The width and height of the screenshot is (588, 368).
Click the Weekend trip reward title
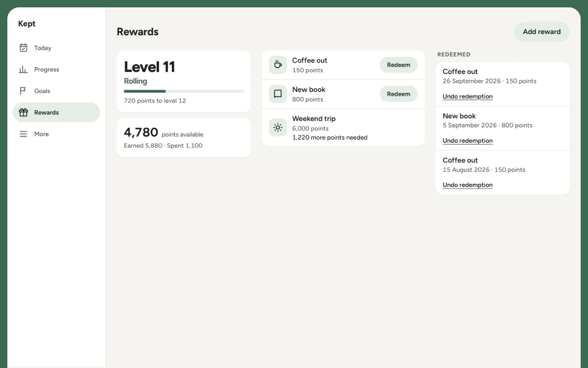click(314, 119)
